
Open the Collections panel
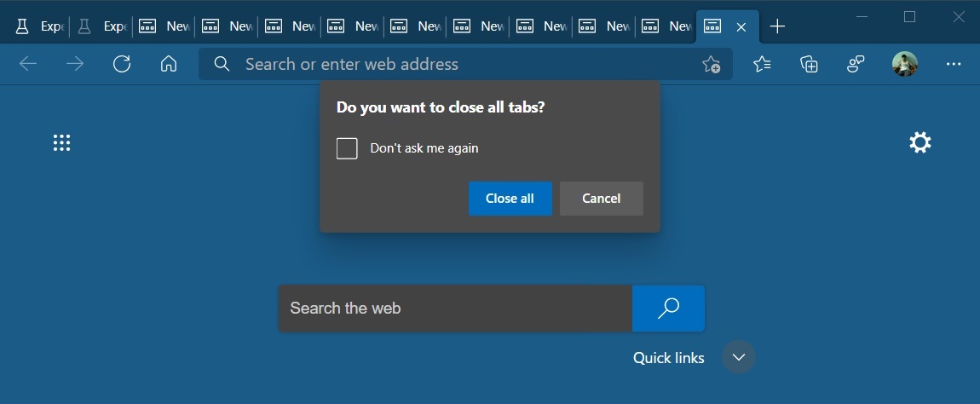pos(809,64)
